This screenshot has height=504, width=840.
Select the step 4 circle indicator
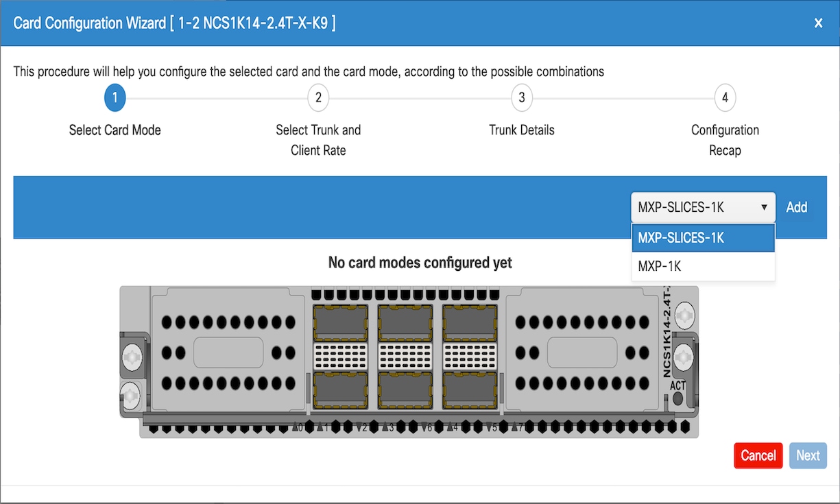click(x=725, y=97)
